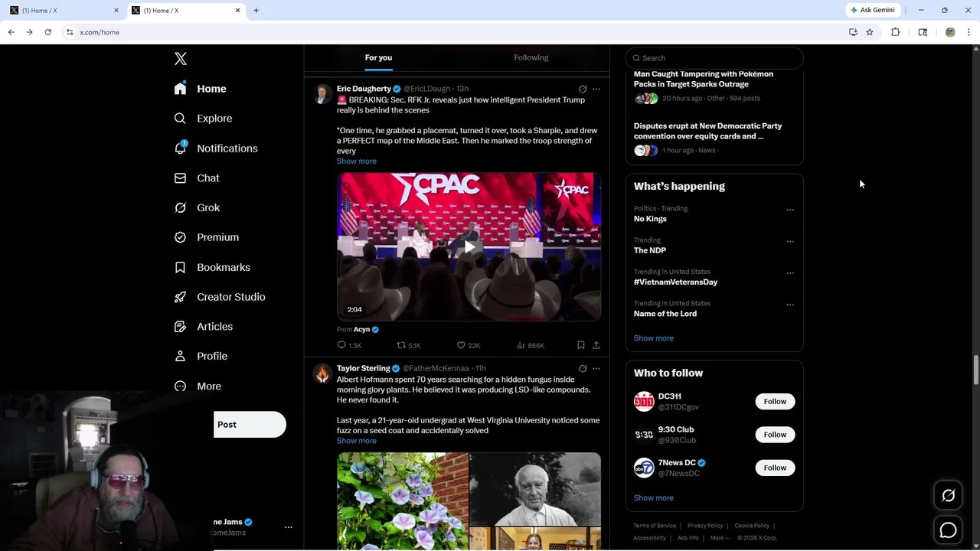Image resolution: width=980 pixels, height=551 pixels.
Task: Follow 7News DC
Action: click(775, 468)
